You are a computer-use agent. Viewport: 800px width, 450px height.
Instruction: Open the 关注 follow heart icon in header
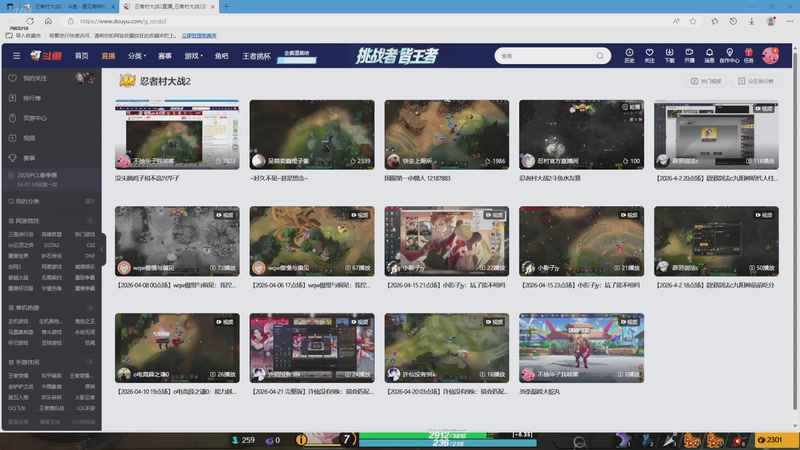click(649, 56)
